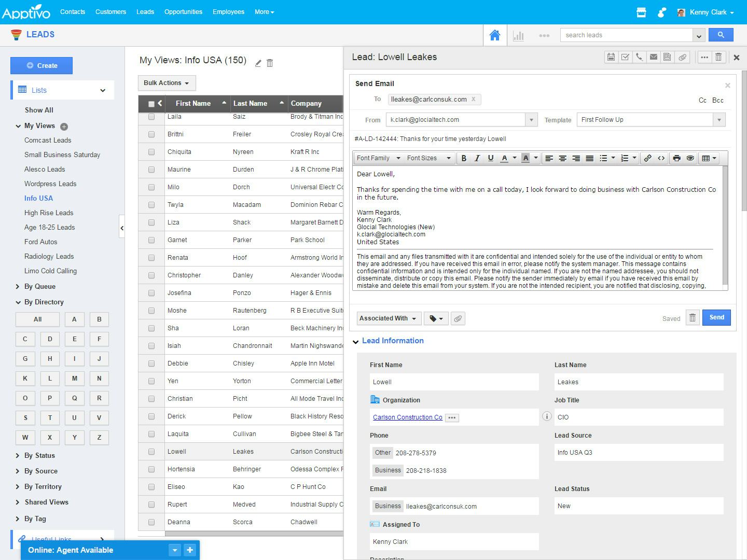Open the calendar event icon for the lead
The width and height of the screenshot is (747, 560).
(612, 57)
